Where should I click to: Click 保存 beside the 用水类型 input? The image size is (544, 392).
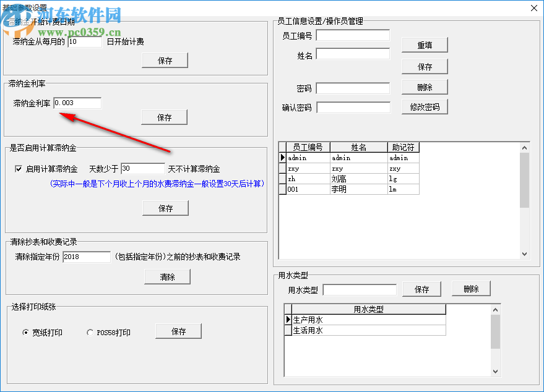pyautogui.click(x=421, y=289)
